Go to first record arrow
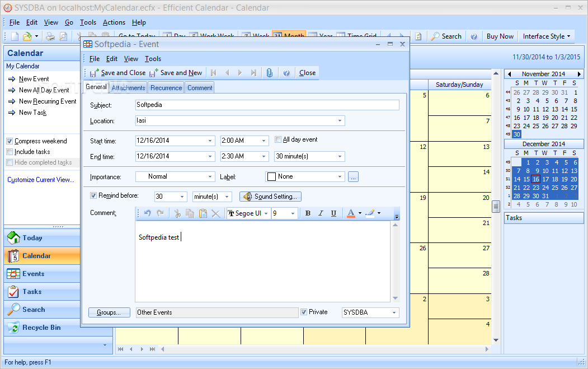 [x=214, y=73]
